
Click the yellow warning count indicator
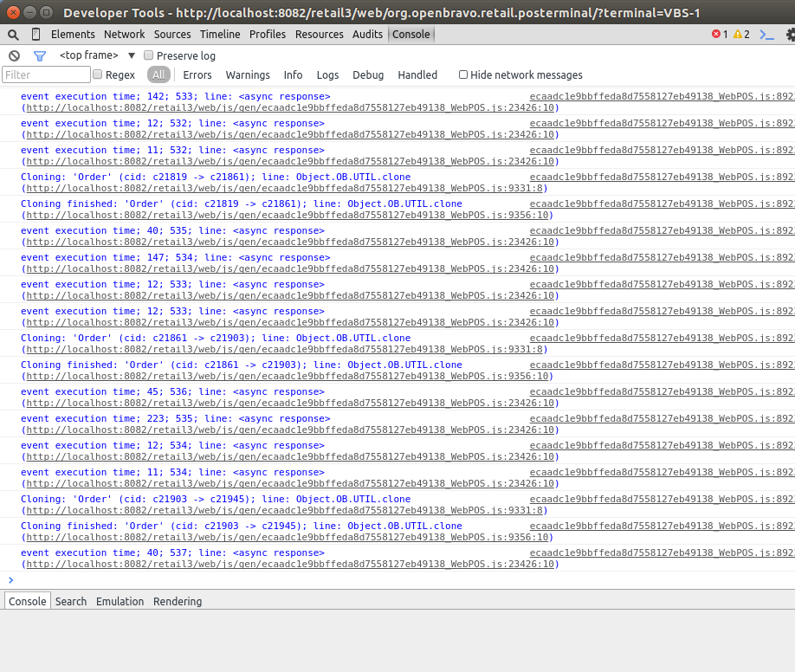coord(740,35)
